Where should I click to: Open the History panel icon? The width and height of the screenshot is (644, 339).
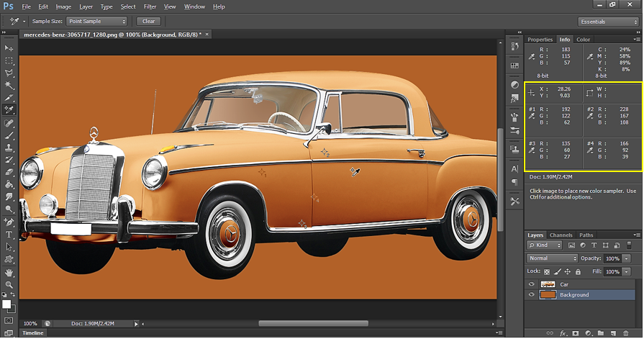click(x=514, y=47)
